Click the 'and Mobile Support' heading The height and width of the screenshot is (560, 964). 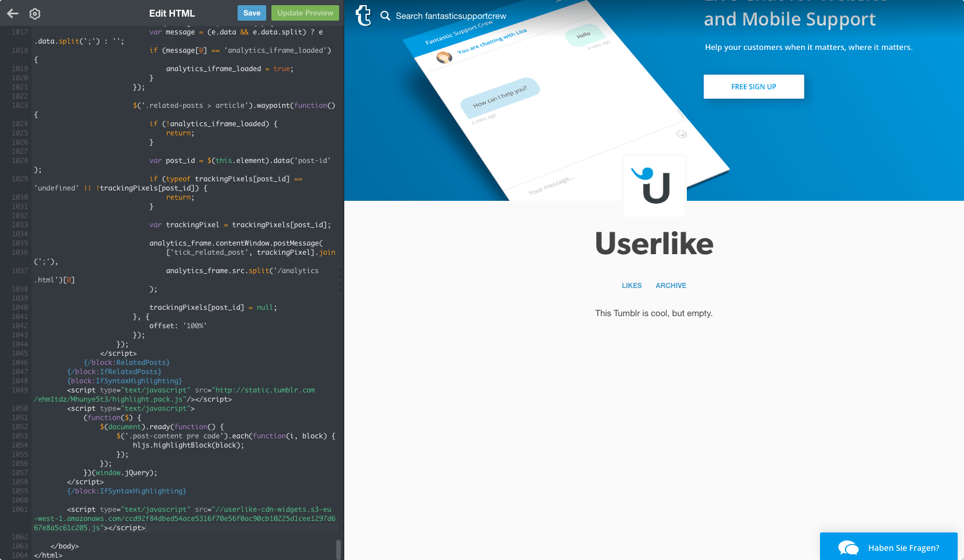point(790,20)
